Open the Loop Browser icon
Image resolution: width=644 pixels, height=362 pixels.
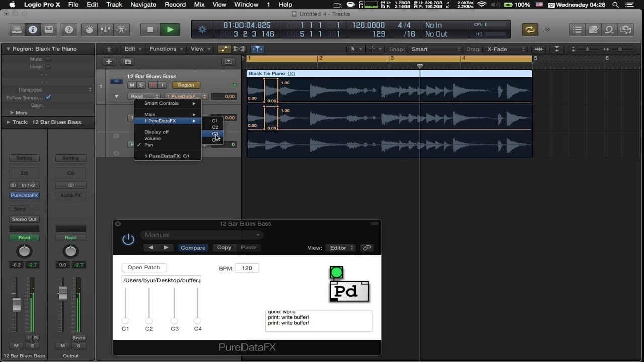[x=609, y=29]
